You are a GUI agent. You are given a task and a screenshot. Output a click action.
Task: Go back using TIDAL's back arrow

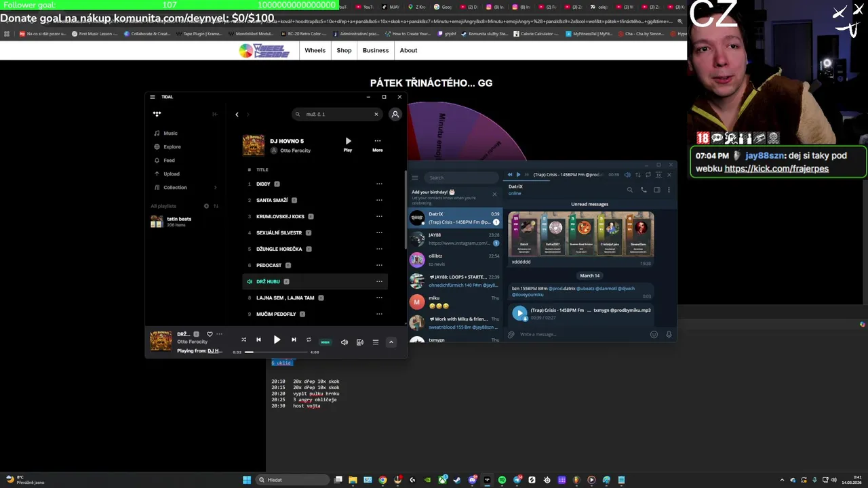pos(237,115)
